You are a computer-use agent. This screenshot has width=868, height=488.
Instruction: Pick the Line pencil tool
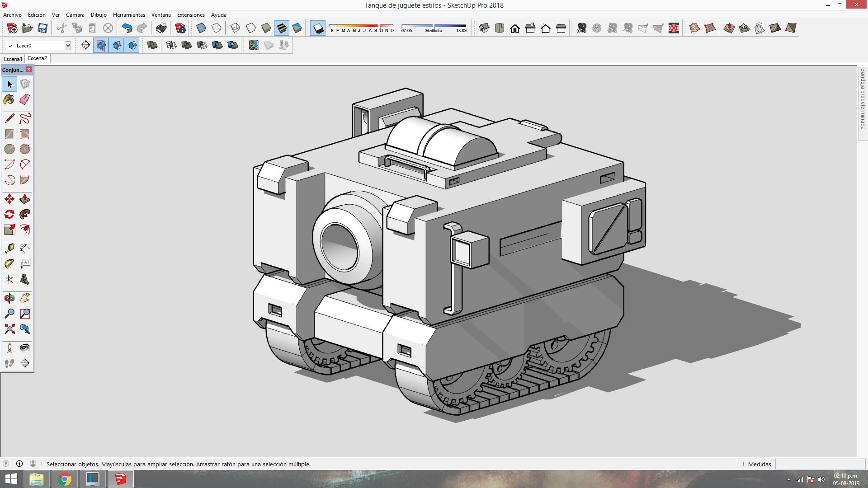click(9, 119)
